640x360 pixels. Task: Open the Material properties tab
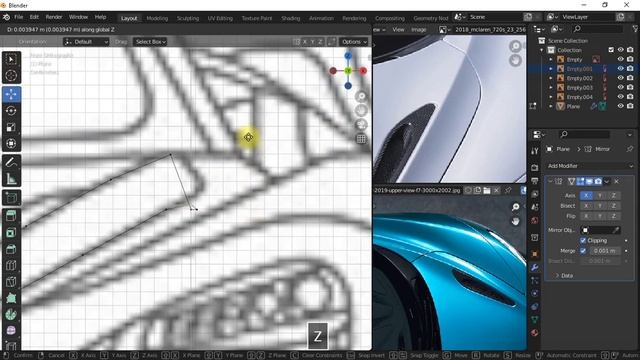tap(535, 333)
